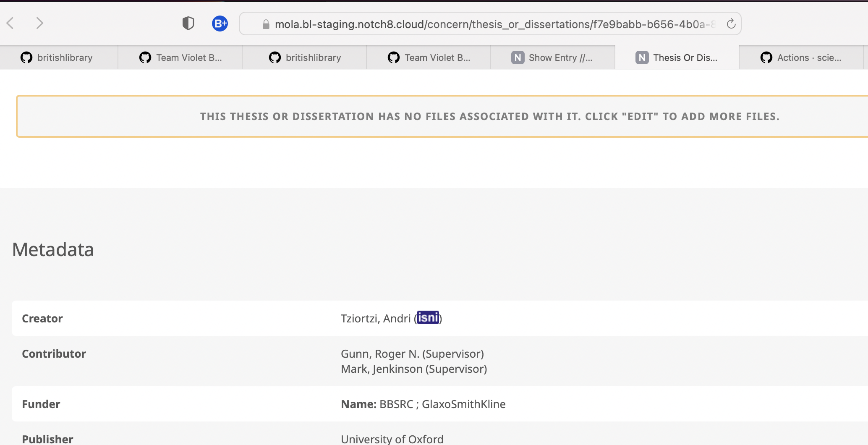The width and height of the screenshot is (868, 445).
Task: Click the N icon on the Thesis Or Dis tab
Action: click(x=642, y=57)
